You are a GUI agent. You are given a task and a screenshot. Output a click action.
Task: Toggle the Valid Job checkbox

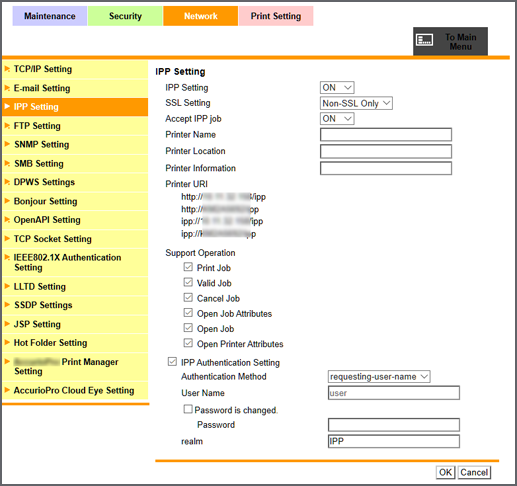coord(188,282)
